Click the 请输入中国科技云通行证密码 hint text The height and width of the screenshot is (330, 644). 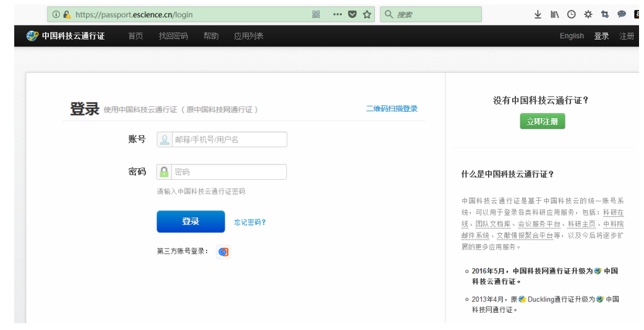(201, 192)
